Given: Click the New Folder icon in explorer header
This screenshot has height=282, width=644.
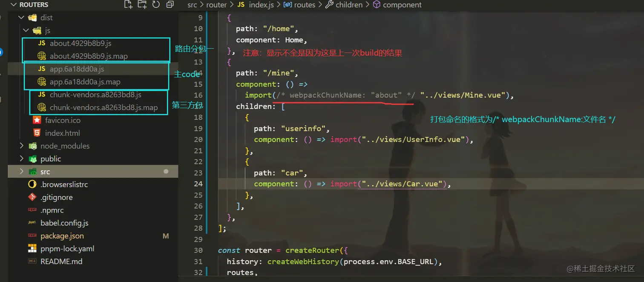Looking at the screenshot, I should (x=142, y=5).
